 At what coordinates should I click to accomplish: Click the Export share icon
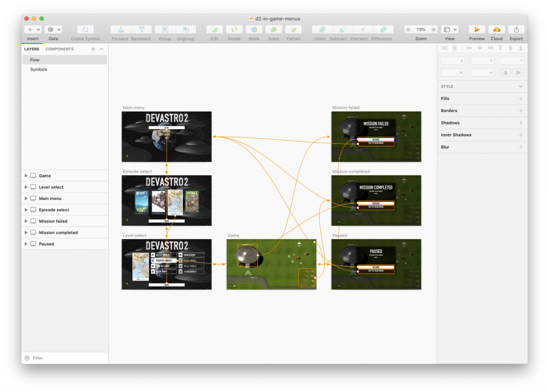click(x=516, y=30)
